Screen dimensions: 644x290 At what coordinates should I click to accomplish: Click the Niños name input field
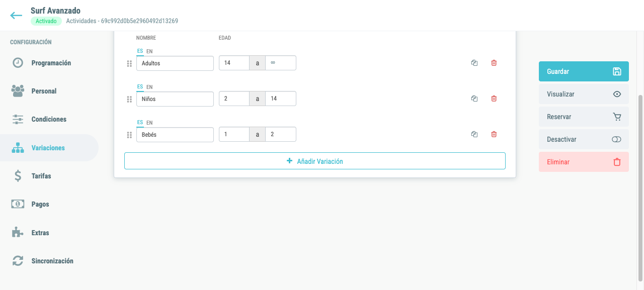click(x=175, y=99)
